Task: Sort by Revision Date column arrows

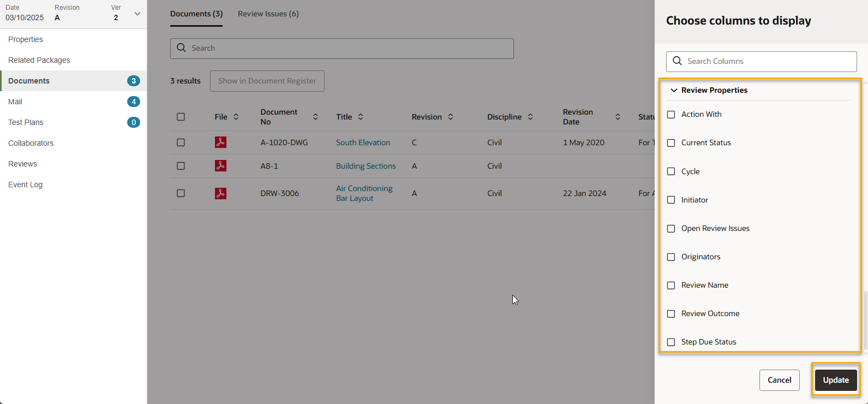Action: coord(618,117)
